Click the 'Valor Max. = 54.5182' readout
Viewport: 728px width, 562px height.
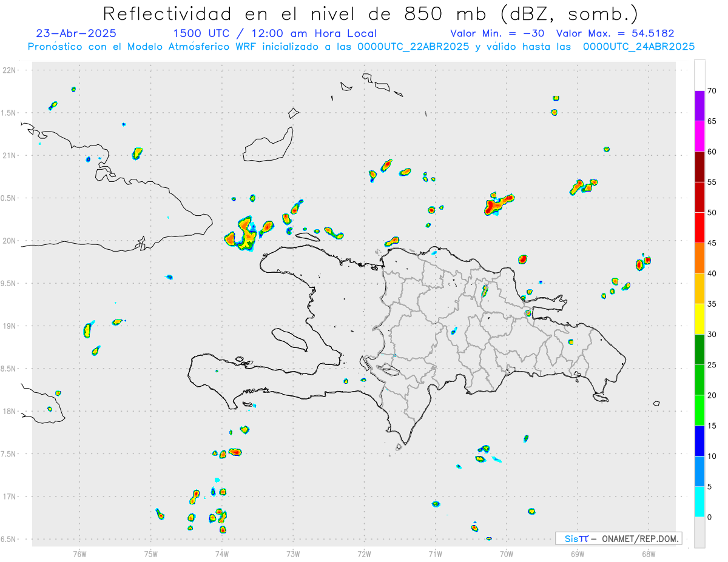coord(615,33)
